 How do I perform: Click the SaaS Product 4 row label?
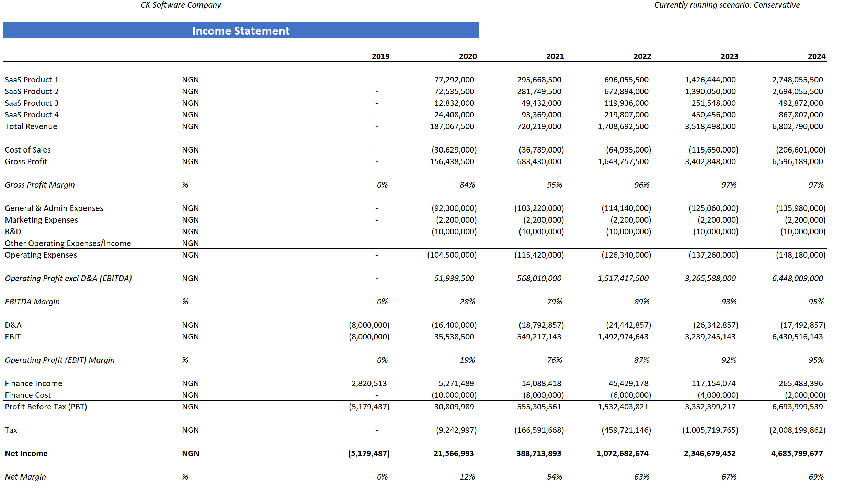pyautogui.click(x=32, y=115)
